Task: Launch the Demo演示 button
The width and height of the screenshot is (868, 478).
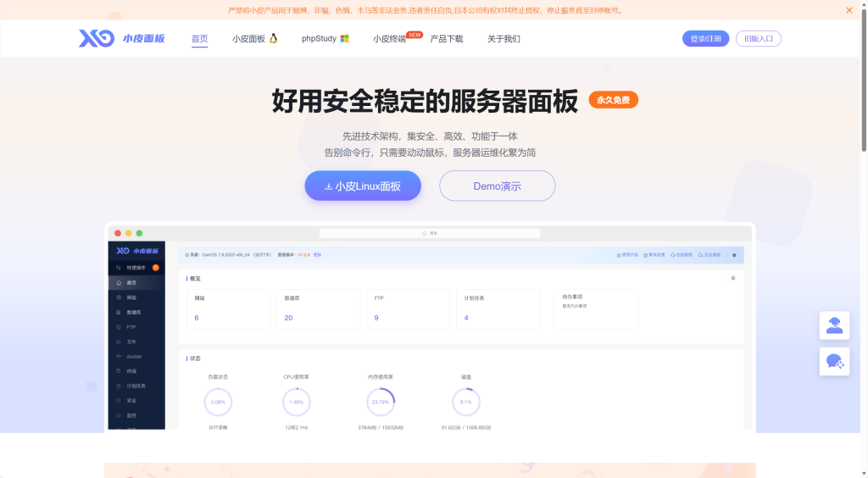Action: 497,186
